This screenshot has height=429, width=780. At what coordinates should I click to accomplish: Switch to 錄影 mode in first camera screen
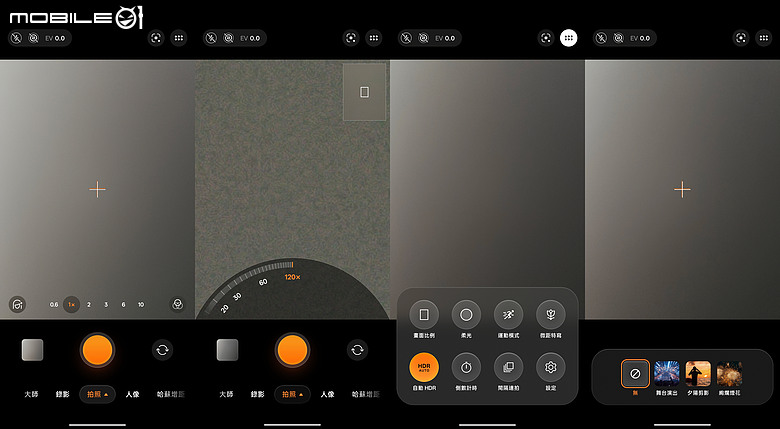(63, 395)
